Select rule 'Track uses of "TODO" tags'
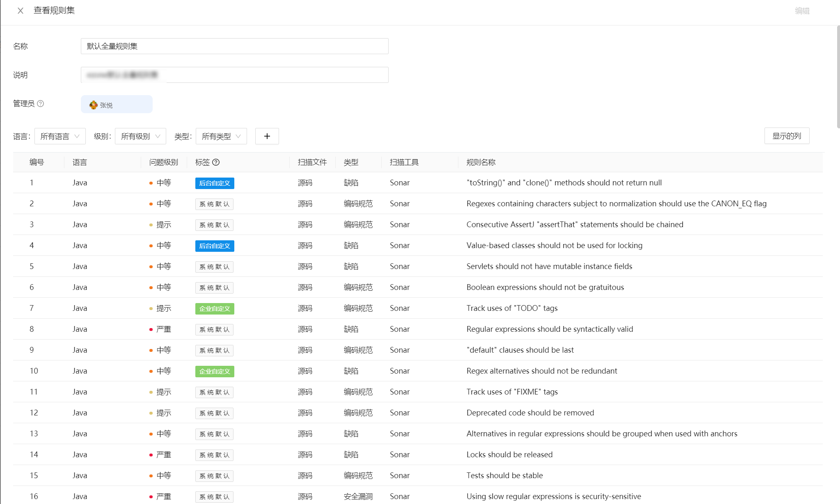The height and width of the screenshot is (504, 840). tap(512, 308)
